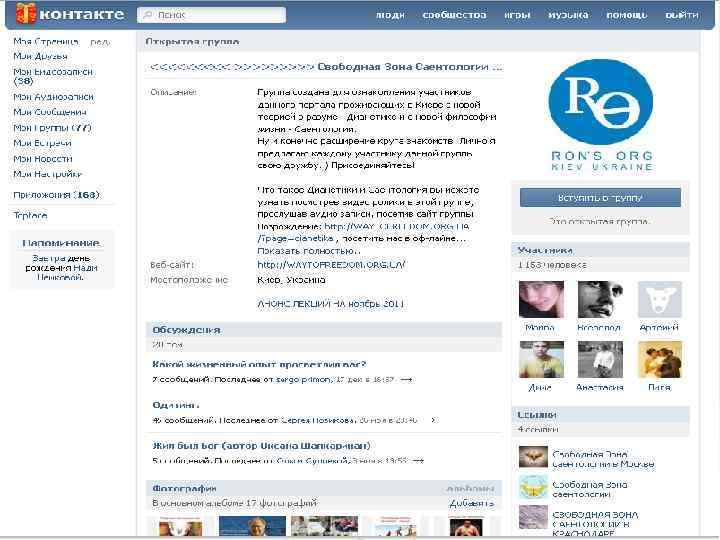Open люди in the top navigation
Viewport: 720px width, 540px height.
(x=390, y=15)
